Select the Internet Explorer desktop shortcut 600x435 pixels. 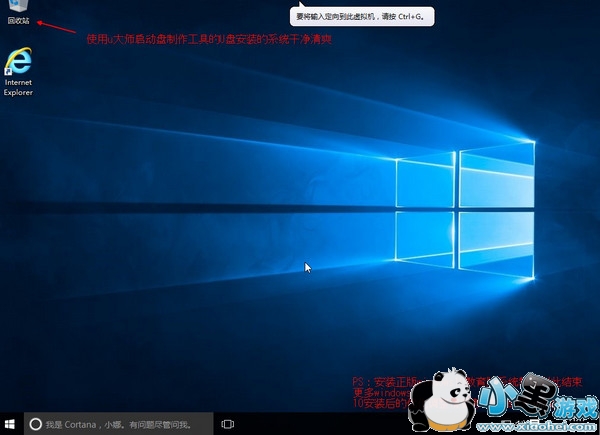18,72
